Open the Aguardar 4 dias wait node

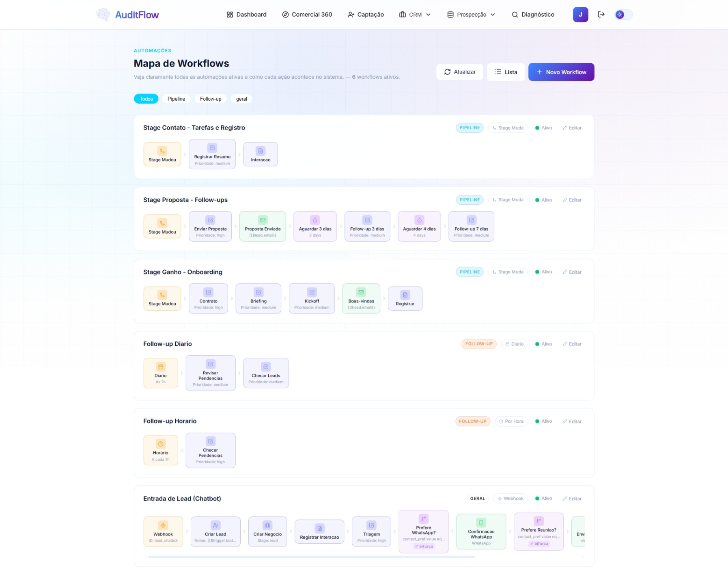pos(420,226)
